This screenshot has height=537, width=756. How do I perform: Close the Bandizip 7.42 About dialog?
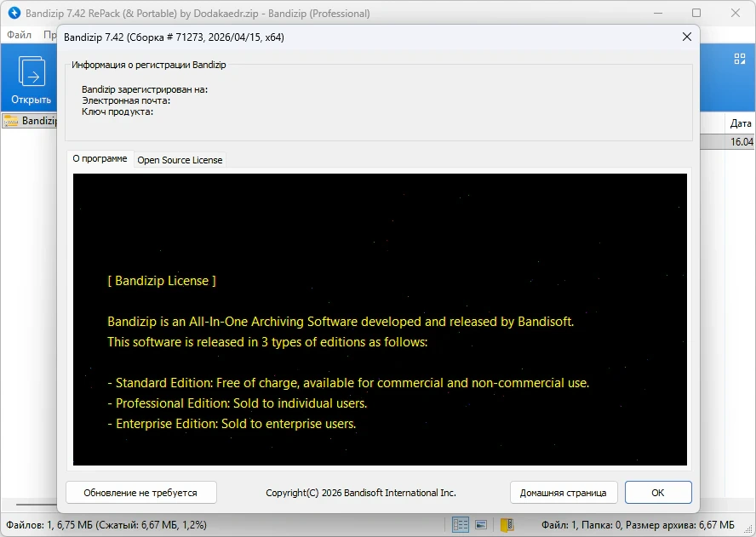(x=687, y=37)
